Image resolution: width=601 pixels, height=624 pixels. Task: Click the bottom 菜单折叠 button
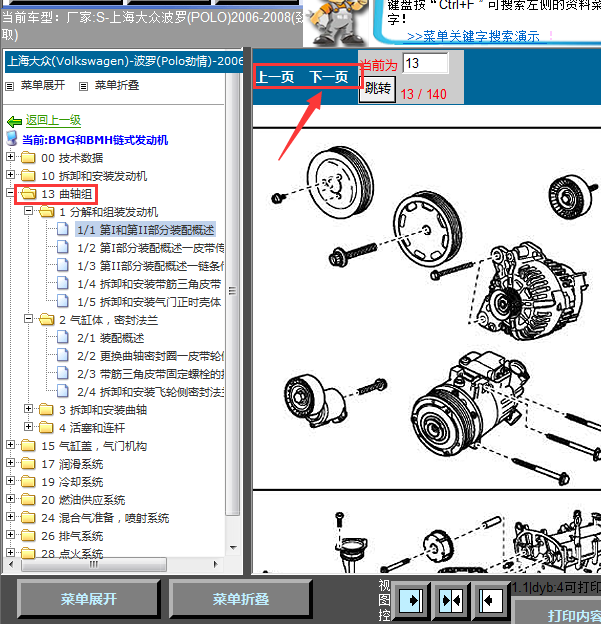coord(241,599)
